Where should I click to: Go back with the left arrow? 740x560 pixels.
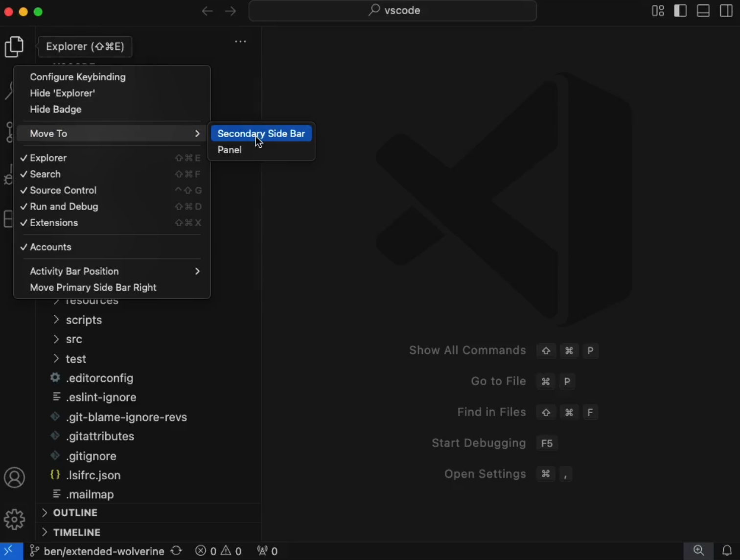tap(207, 11)
